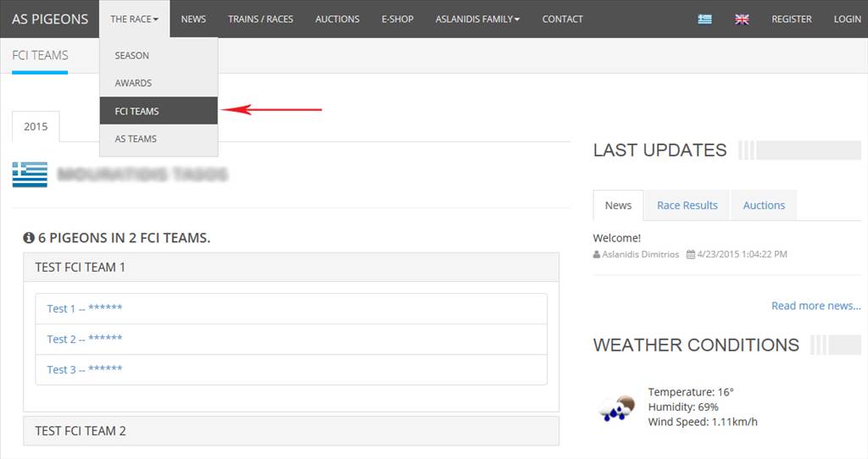
Task: Click the weather cloud icon
Action: (616, 407)
